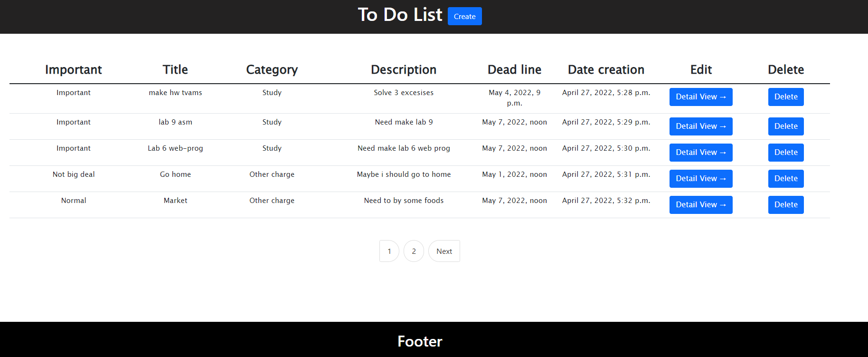Click 'Maybe i should go to home' description

[404, 174]
